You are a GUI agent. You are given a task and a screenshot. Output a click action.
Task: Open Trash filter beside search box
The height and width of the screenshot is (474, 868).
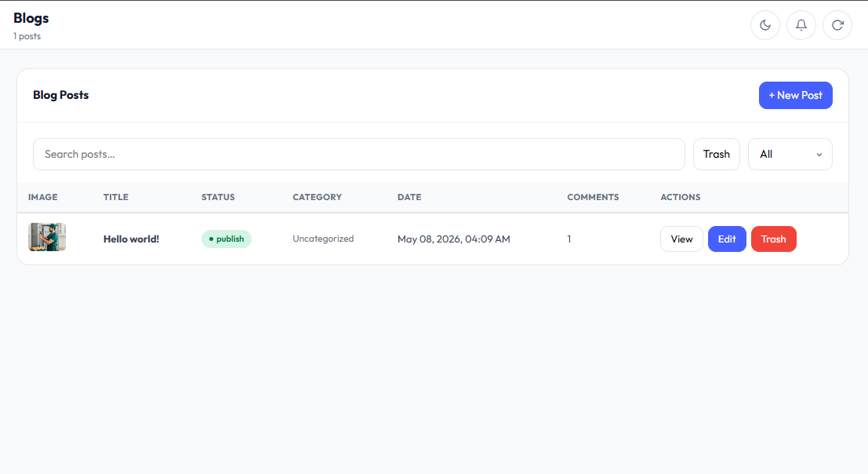717,154
